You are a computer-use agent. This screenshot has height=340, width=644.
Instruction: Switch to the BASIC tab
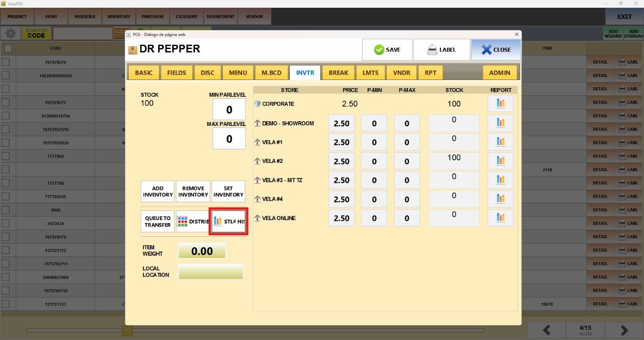pos(143,73)
